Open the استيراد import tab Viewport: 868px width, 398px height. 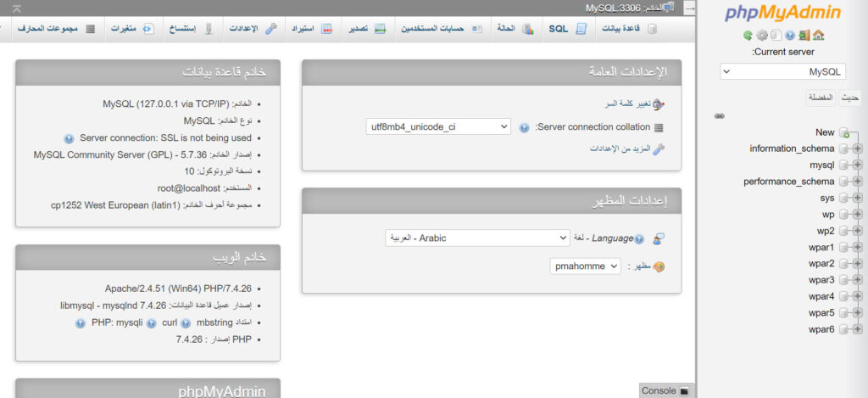(312, 29)
